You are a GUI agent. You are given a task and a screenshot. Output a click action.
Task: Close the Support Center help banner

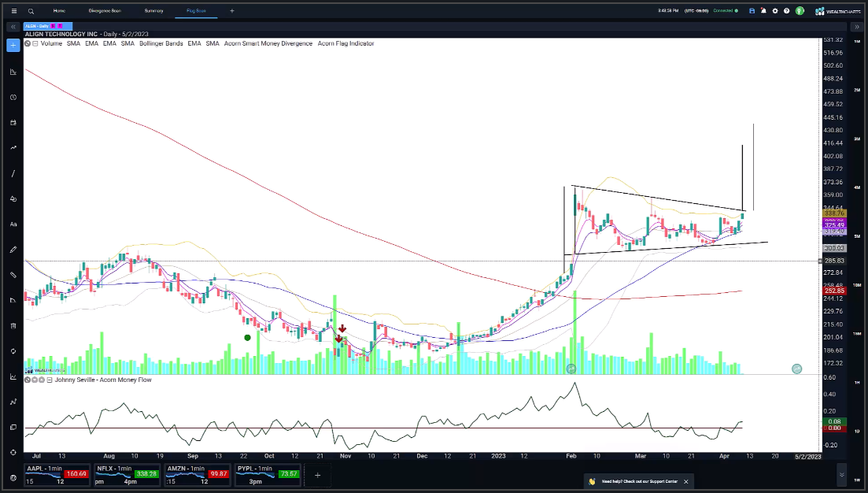[686, 481]
